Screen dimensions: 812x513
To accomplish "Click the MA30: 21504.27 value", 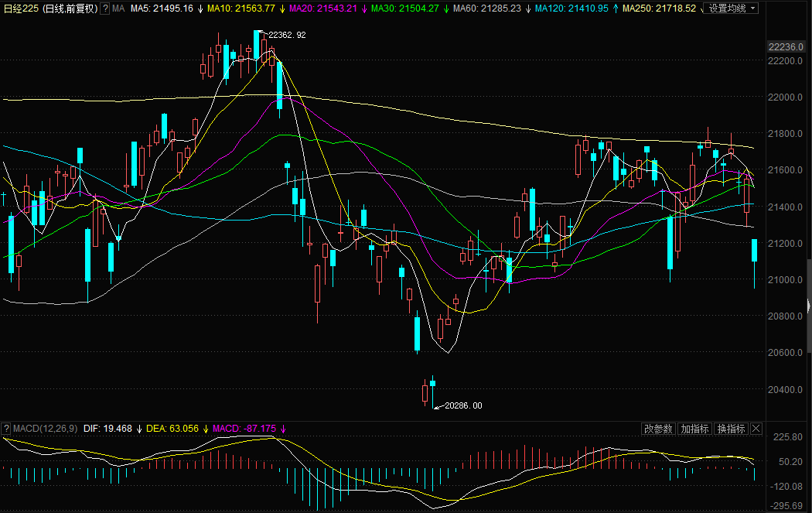I will (x=405, y=9).
